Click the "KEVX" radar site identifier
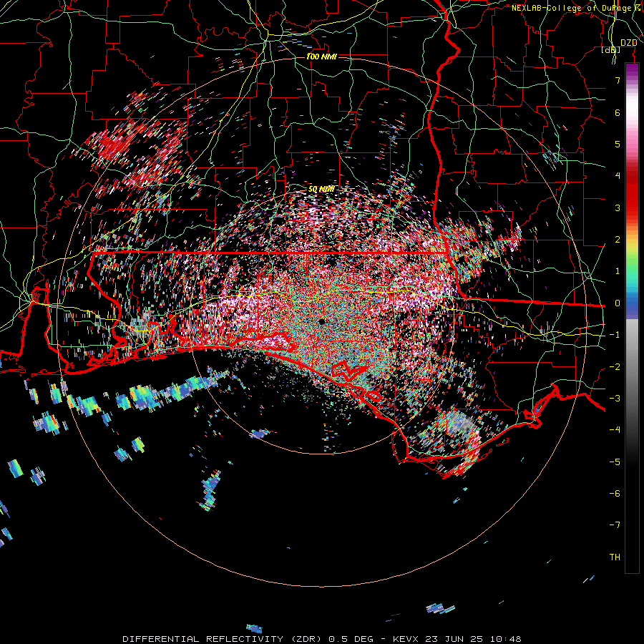 click(x=405, y=639)
